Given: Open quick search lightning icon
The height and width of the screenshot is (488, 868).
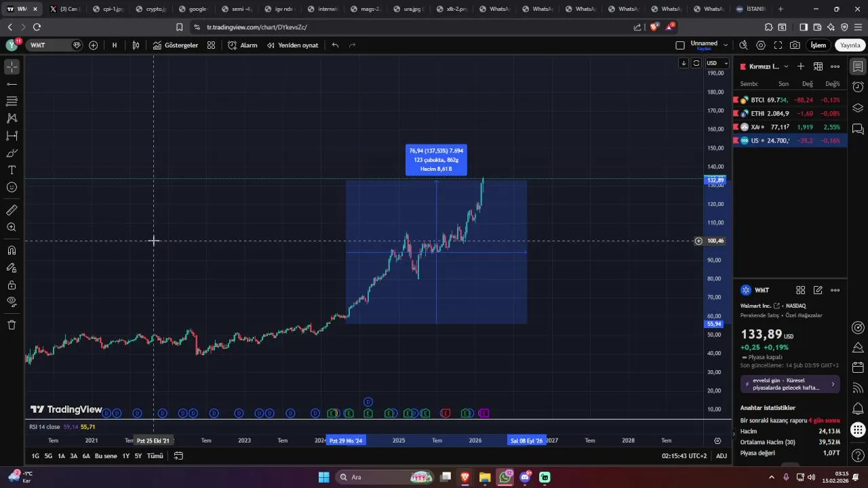Looking at the screenshot, I should pos(743,45).
